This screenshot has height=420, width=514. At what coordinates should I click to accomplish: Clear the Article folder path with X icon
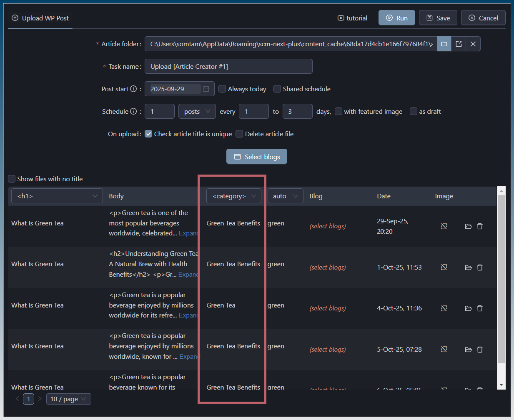coord(473,44)
